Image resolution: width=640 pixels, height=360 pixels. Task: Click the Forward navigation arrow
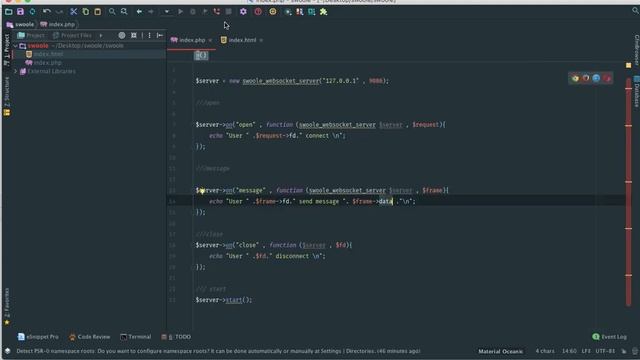(151, 12)
